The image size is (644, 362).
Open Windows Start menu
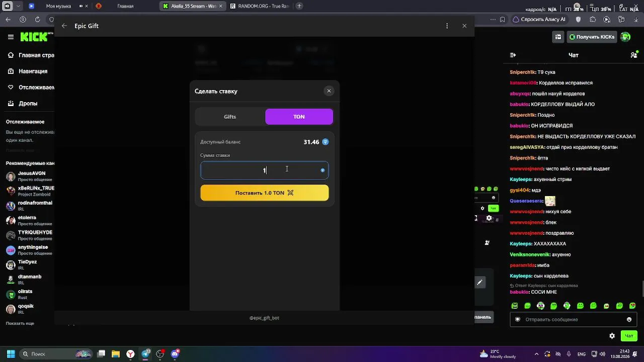tap(11, 354)
